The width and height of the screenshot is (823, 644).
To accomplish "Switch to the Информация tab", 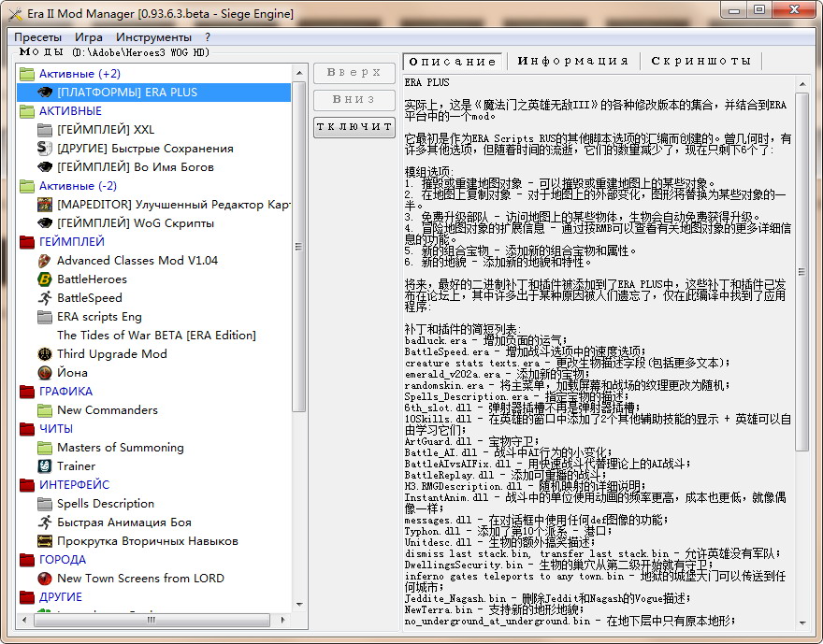I will point(573,61).
